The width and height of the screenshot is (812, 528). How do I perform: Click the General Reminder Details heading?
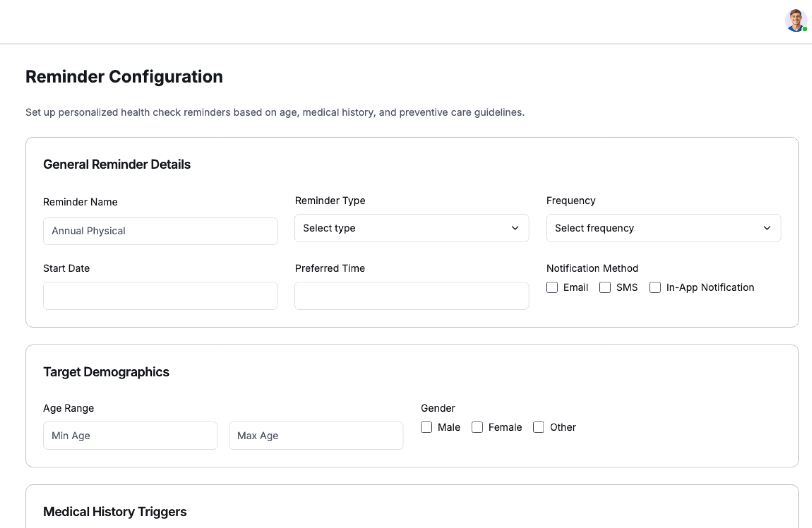(117, 164)
